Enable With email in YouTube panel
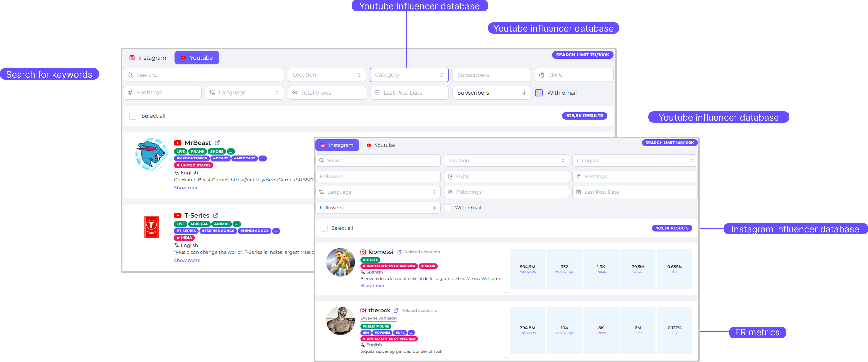The width and height of the screenshot is (868, 362). [x=539, y=93]
